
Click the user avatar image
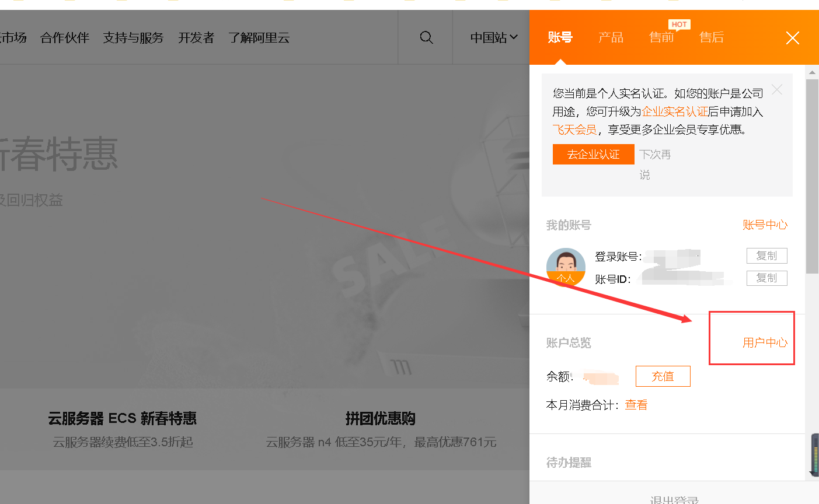[x=566, y=267]
